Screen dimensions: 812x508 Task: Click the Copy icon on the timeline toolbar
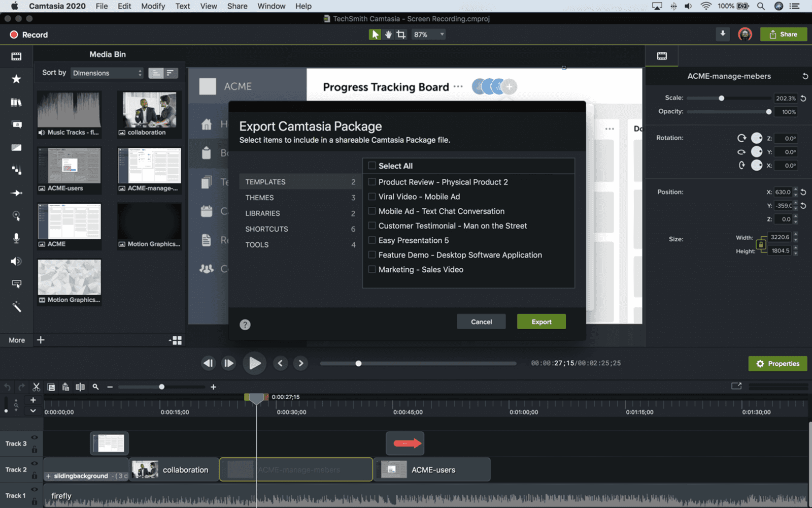coord(51,387)
